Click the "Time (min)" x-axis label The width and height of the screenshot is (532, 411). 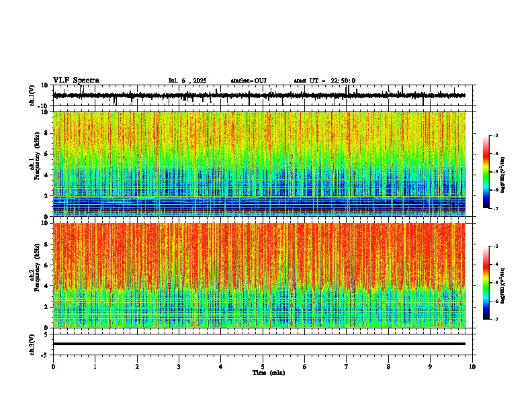269,373
